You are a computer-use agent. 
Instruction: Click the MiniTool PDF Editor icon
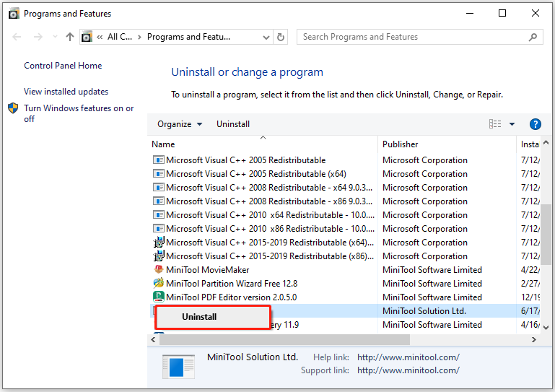coord(159,297)
